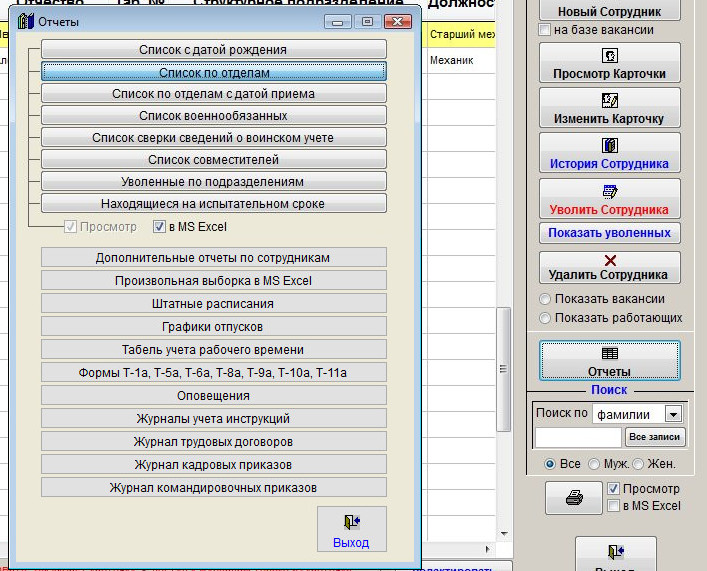Open 'Журнал трудовых договоров'
This screenshot has width=707, height=571.
pos(214,442)
